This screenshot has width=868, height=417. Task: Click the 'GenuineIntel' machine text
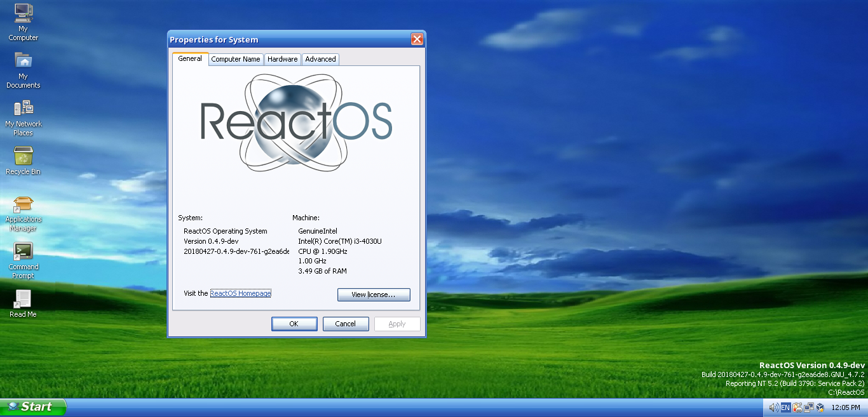coord(318,231)
